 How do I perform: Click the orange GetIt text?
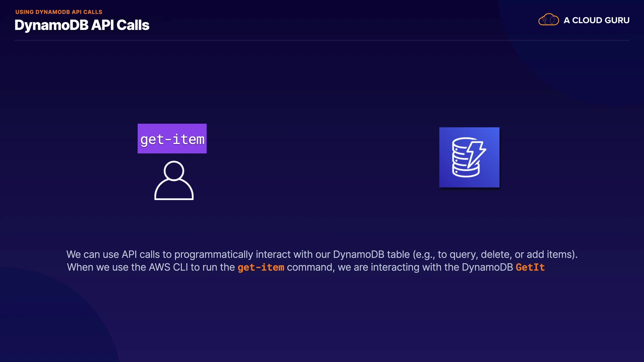point(530,267)
